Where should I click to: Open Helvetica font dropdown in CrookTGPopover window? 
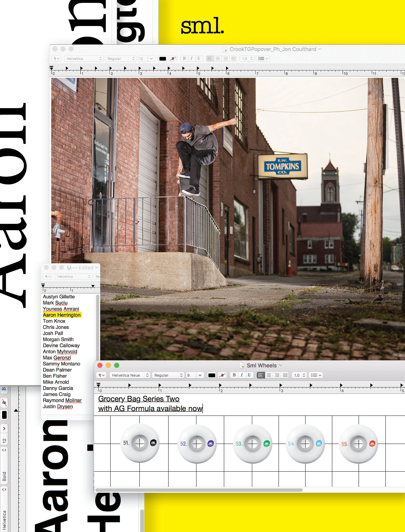click(x=84, y=59)
